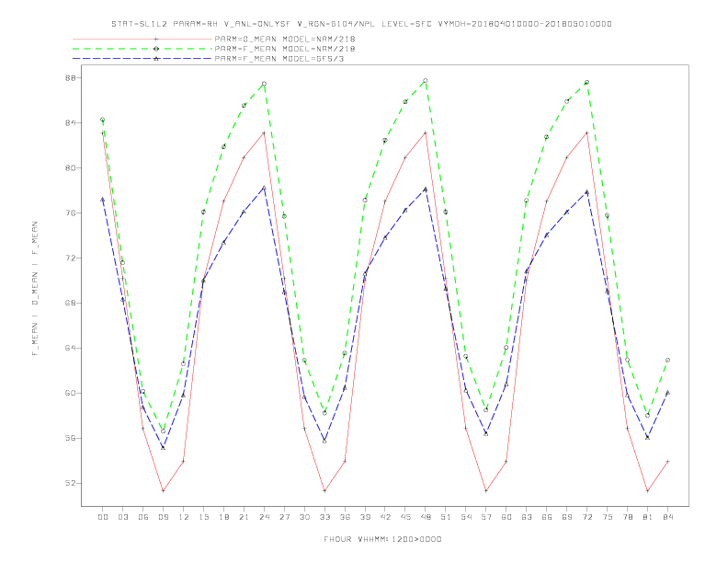Select legend entry PARM=F_MEAN MODEL=GFS/3
The image size is (728, 563).
coord(279,59)
